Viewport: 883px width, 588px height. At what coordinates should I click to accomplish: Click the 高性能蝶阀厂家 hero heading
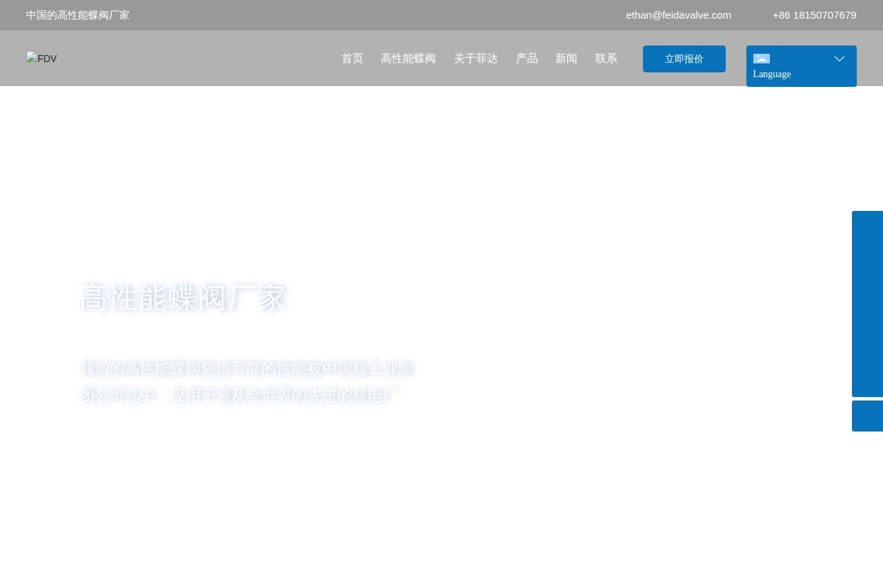183,298
